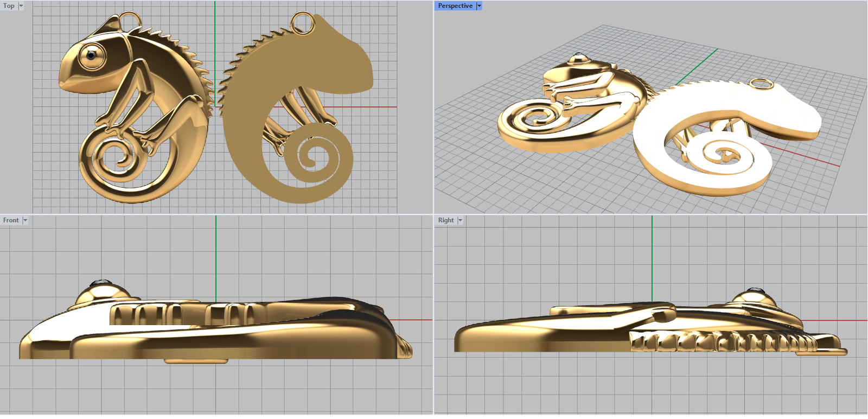The height and width of the screenshot is (419, 868).
Task: Open the Top viewport dropdown arrow
Action: 21,6
